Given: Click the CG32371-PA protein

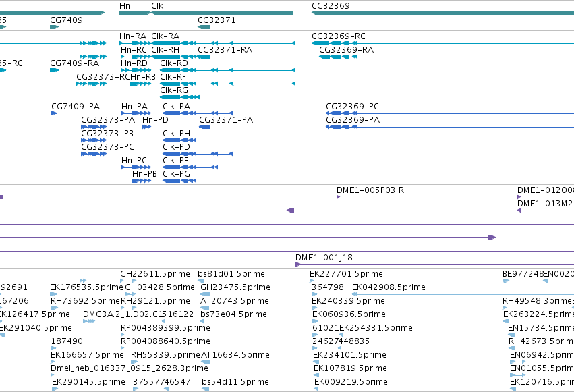Looking at the screenshot, I should (x=226, y=120).
